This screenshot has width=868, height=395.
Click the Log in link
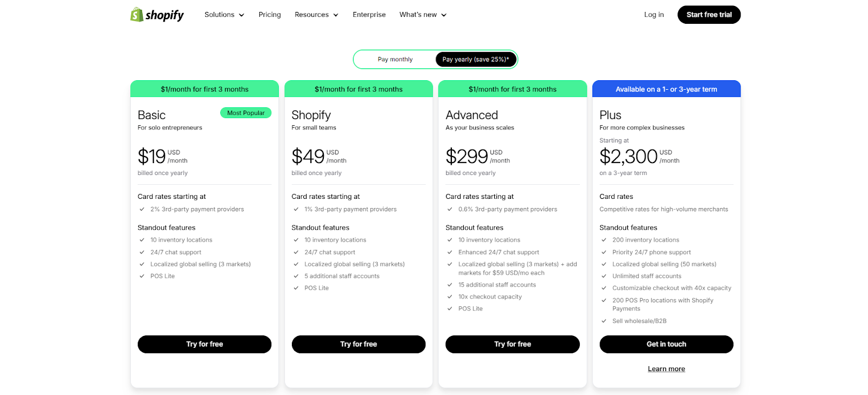654,15
